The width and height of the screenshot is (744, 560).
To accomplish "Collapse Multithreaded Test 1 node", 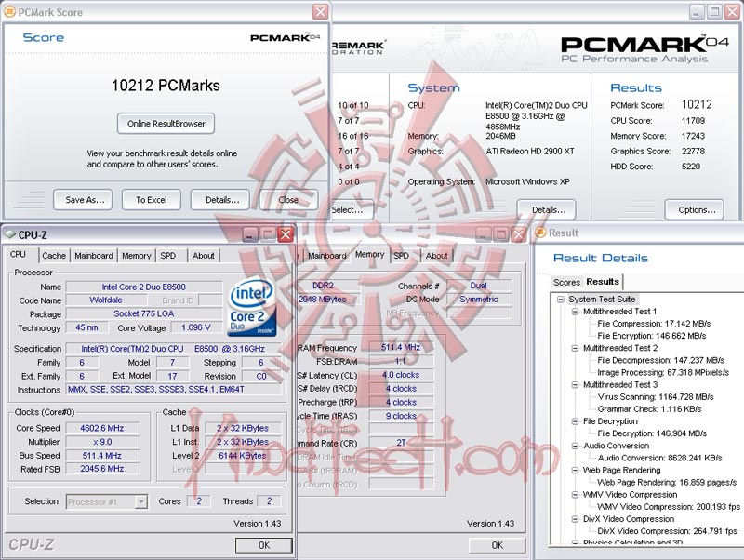I will [575, 312].
